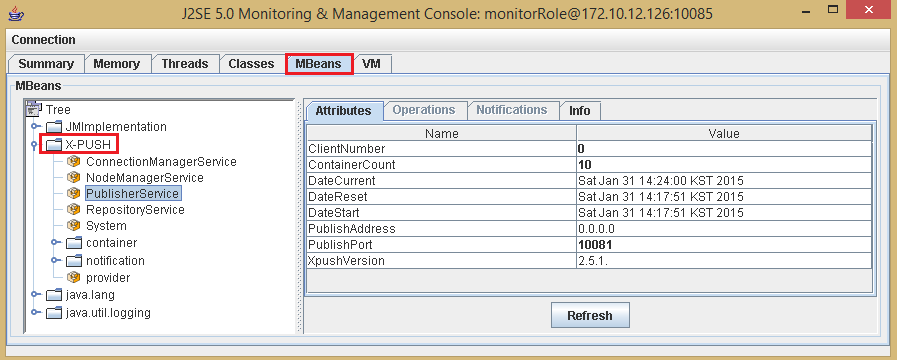Click the java.lang folder icon

click(54, 295)
